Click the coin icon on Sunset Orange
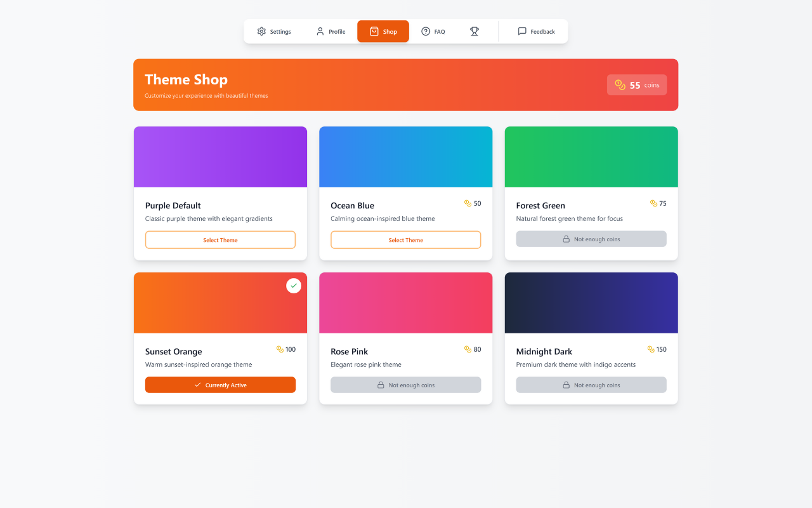812x508 pixels. click(280, 349)
